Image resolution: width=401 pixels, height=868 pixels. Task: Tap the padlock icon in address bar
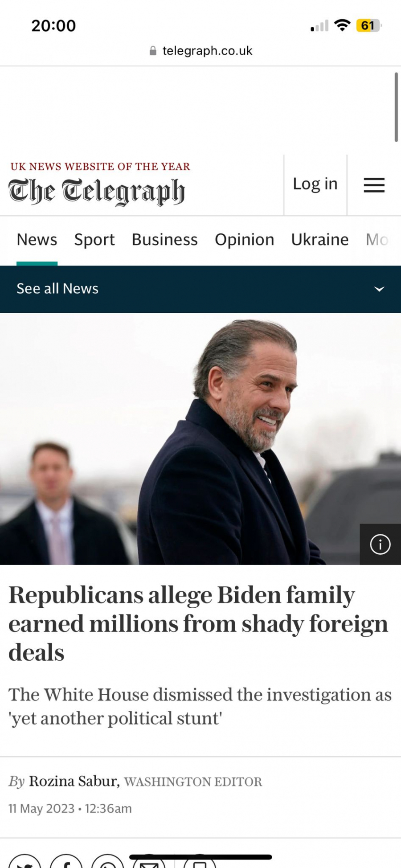pos(153,51)
